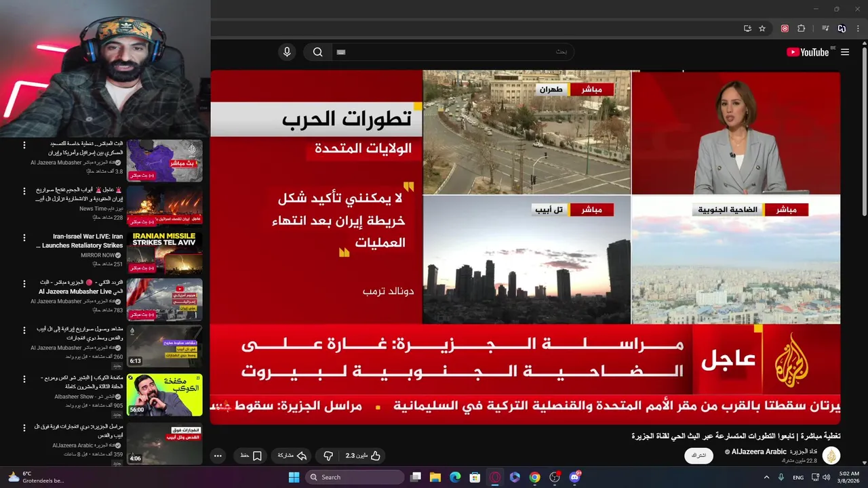Save the video with حفظ bookmark button
Viewport: 868px width, 488px height.
(x=251, y=455)
